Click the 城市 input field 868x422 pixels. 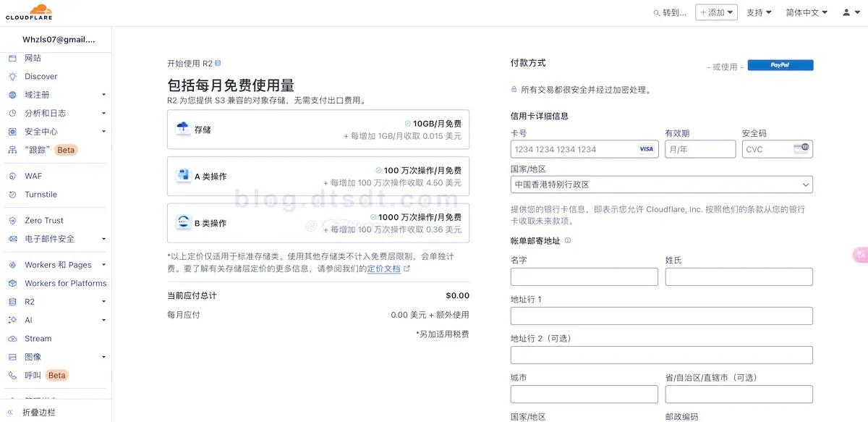(584, 394)
